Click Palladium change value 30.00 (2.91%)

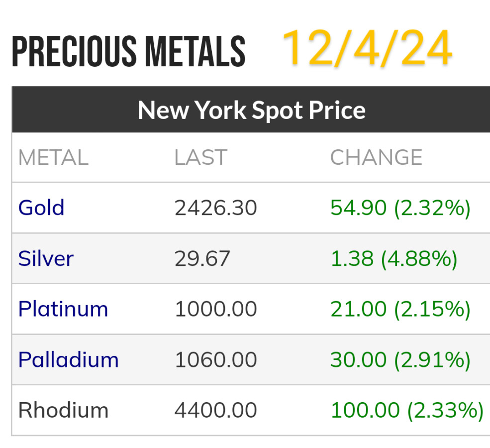pyautogui.click(x=400, y=359)
